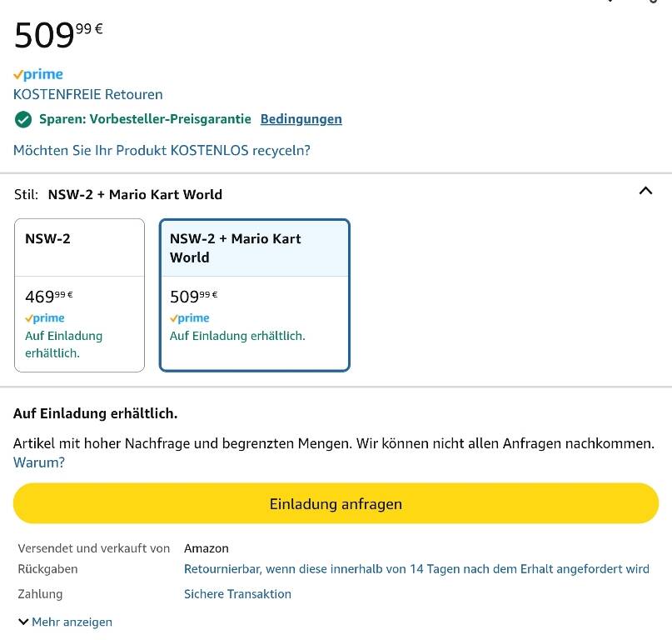Screen dimensions: 672x640
Task: Select NSW-2 + Mario Kart World option
Action: (255, 295)
